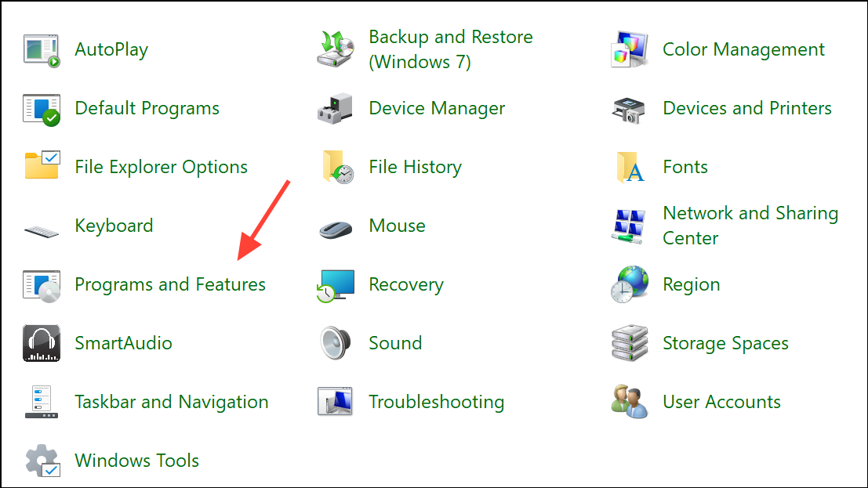The width and height of the screenshot is (868, 488).
Task: Click the Color Management icon
Action: click(630, 50)
